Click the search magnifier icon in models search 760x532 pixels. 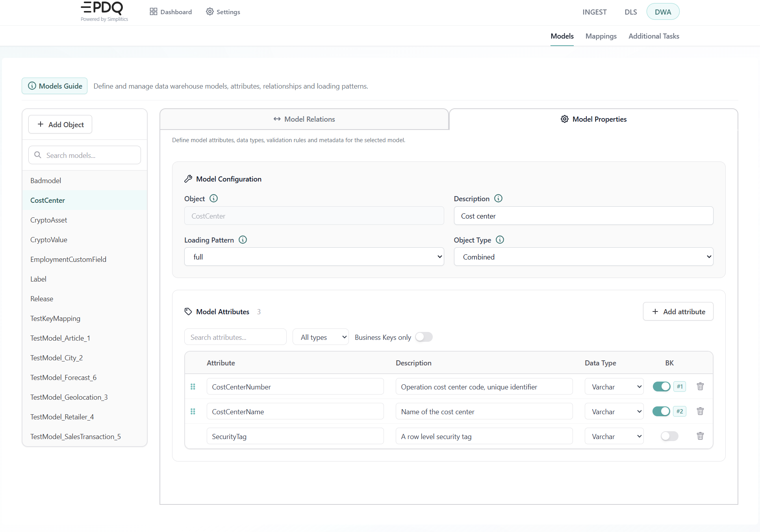(38, 155)
